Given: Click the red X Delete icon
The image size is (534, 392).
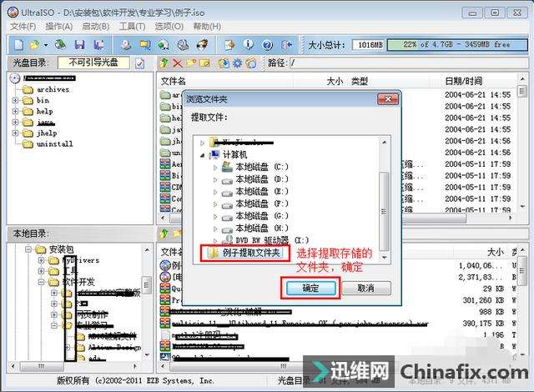Looking at the screenshot, I should click(x=178, y=63).
